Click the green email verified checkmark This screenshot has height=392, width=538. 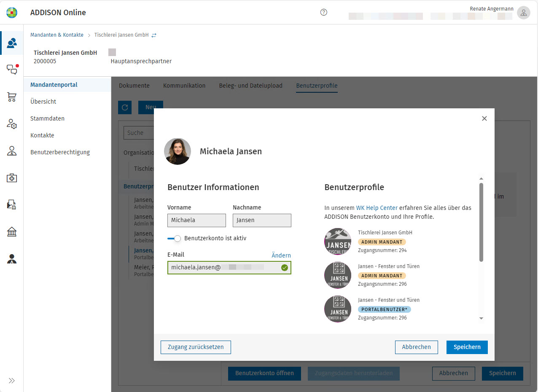[285, 267]
